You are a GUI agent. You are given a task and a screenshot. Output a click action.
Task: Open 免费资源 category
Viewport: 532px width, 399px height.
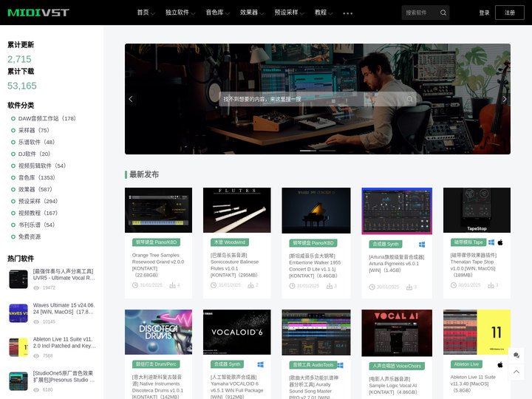point(30,237)
